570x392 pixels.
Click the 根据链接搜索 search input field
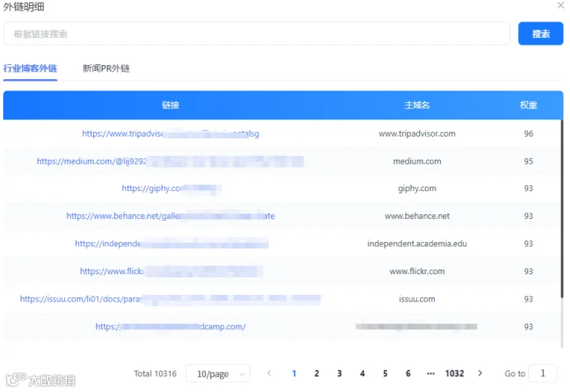pos(257,34)
